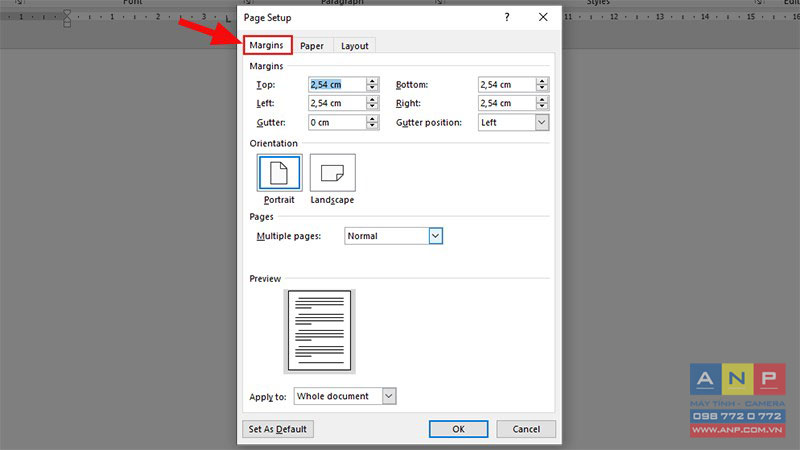Select Portrait orientation icon

(279, 173)
